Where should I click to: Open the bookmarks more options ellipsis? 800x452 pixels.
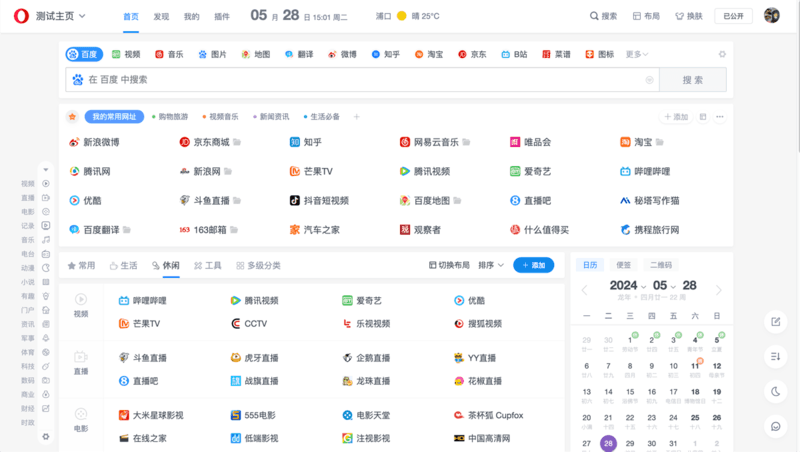point(719,117)
